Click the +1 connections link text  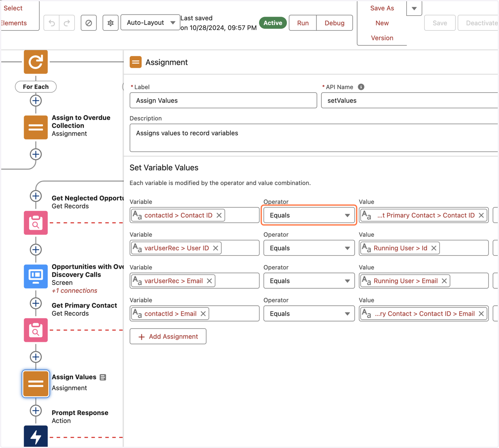(x=74, y=290)
